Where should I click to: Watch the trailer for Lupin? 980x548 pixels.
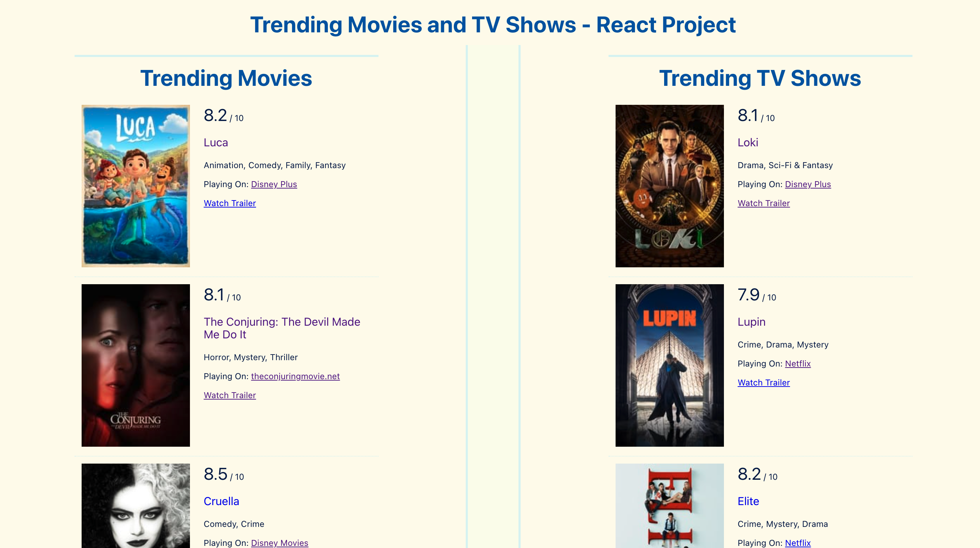[764, 383]
